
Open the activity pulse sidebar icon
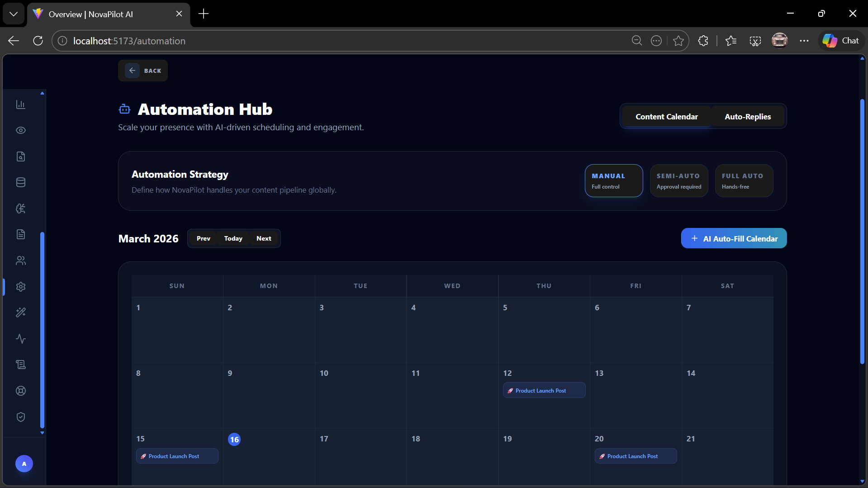(21, 339)
